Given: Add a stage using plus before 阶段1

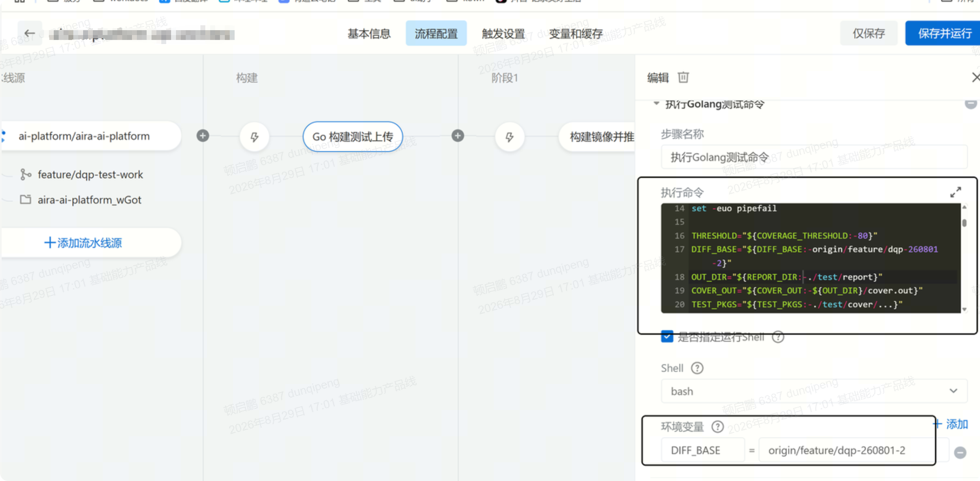Looking at the screenshot, I should click(x=457, y=136).
